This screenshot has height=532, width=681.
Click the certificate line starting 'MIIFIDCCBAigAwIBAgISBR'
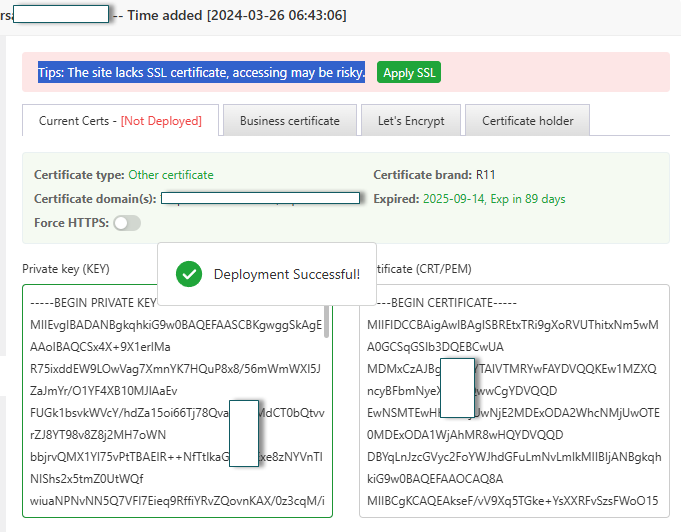click(x=513, y=325)
